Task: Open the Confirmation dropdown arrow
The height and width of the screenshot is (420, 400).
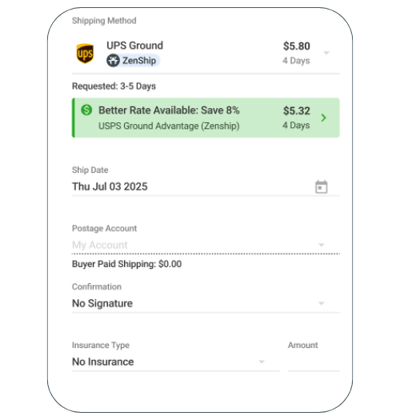Action: coord(321,303)
